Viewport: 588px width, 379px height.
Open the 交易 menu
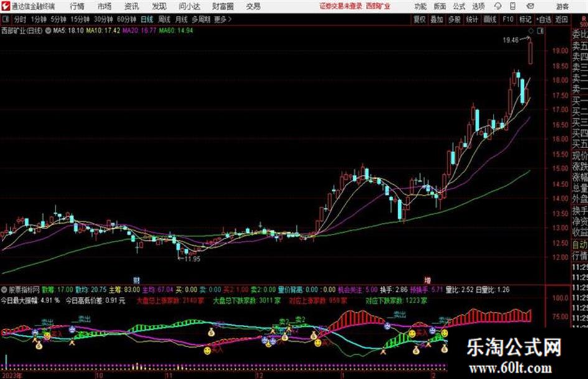click(x=253, y=6)
